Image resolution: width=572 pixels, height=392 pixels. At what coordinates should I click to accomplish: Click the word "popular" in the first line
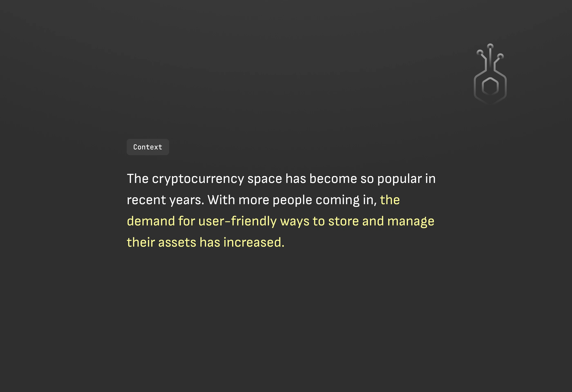(x=399, y=179)
